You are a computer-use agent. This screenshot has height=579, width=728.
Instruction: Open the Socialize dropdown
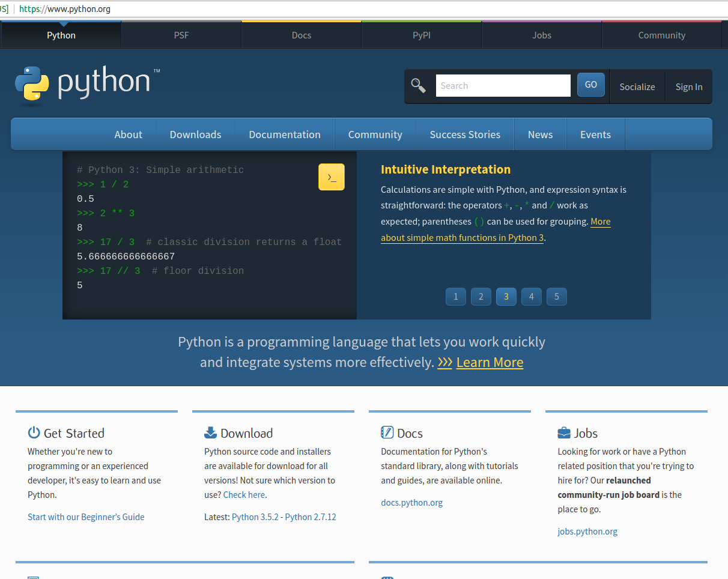pyautogui.click(x=637, y=86)
